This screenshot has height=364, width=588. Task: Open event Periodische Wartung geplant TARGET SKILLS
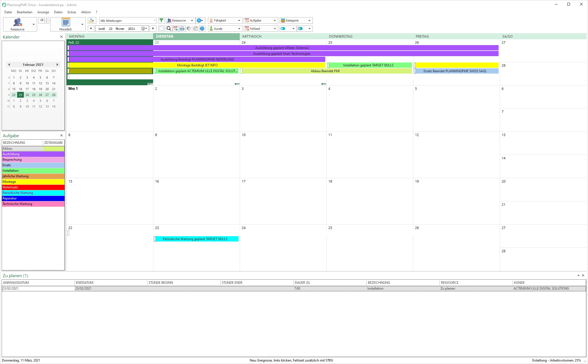pyautogui.click(x=196, y=239)
